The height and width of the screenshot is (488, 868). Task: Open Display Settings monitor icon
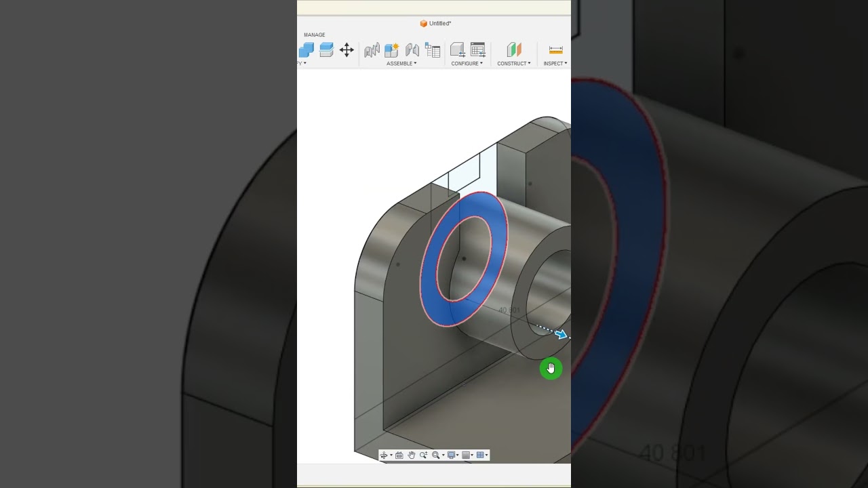pyautogui.click(x=452, y=455)
